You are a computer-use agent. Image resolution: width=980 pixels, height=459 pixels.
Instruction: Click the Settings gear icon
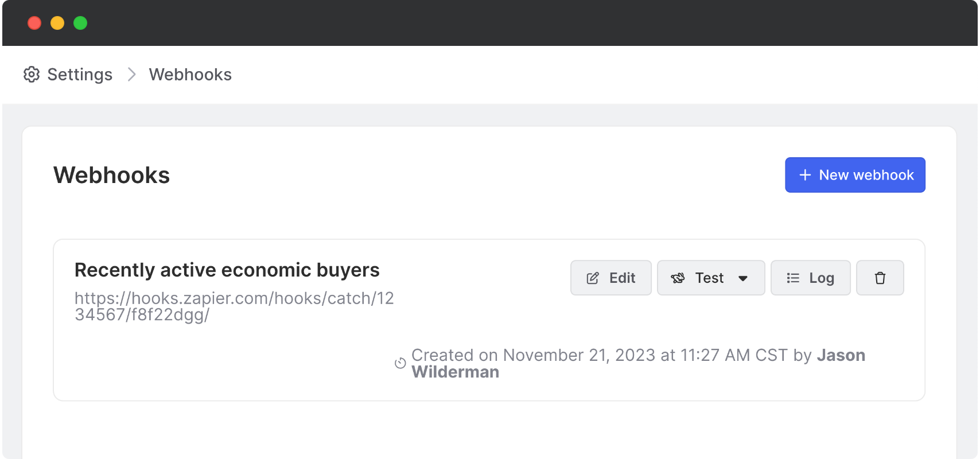(32, 75)
